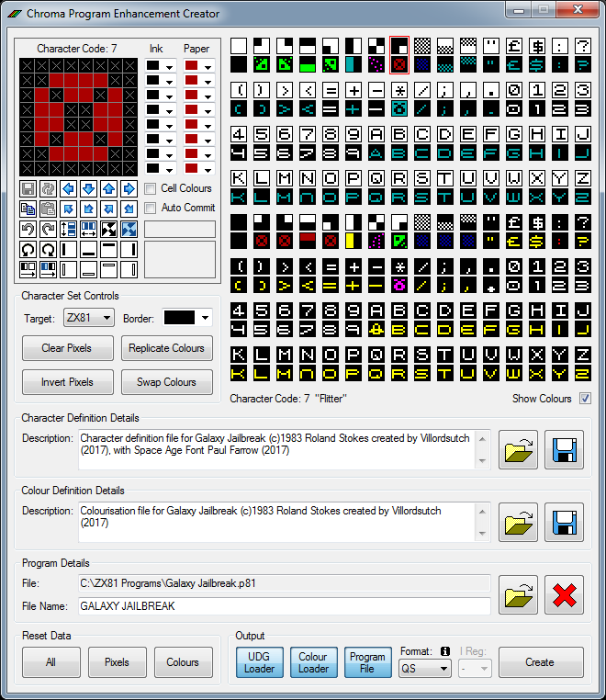Open the I Reg dropdown
Viewport: 606px width, 700px height.
click(476, 668)
